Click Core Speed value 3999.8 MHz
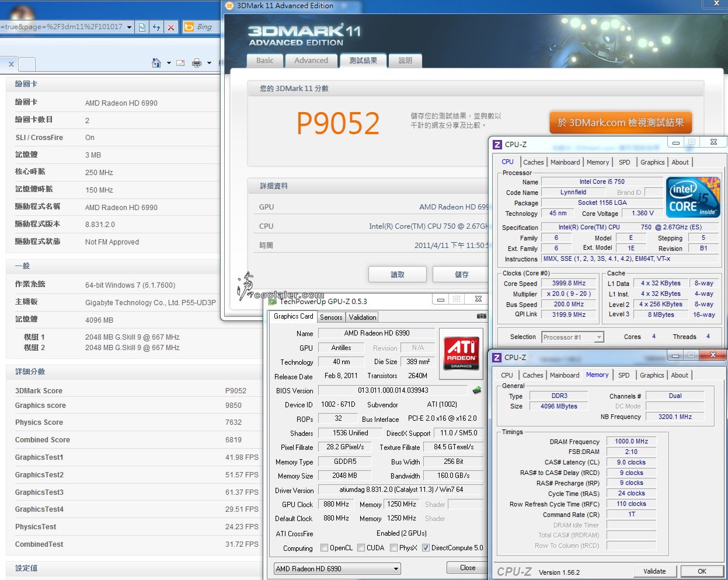 point(569,283)
